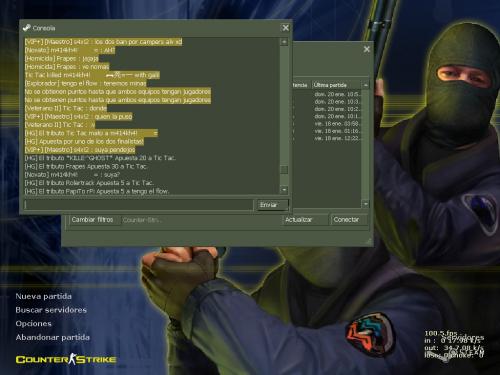This screenshot has width=500, height=375.
Task: Click console scrollbar up arrow
Action: [x=284, y=42]
